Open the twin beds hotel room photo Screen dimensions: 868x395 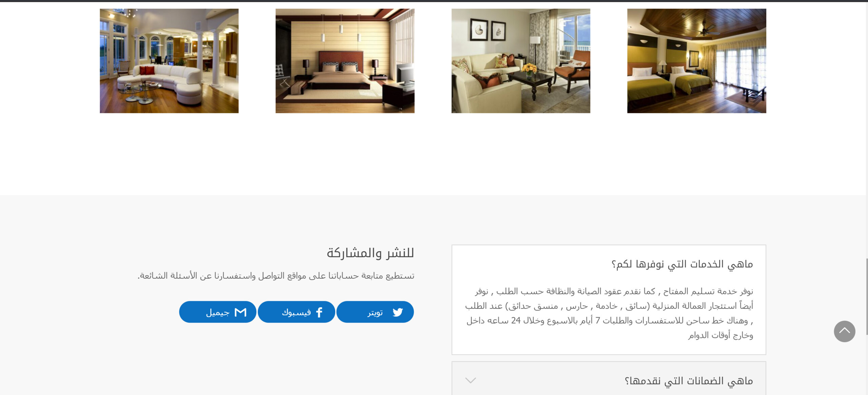click(696, 61)
